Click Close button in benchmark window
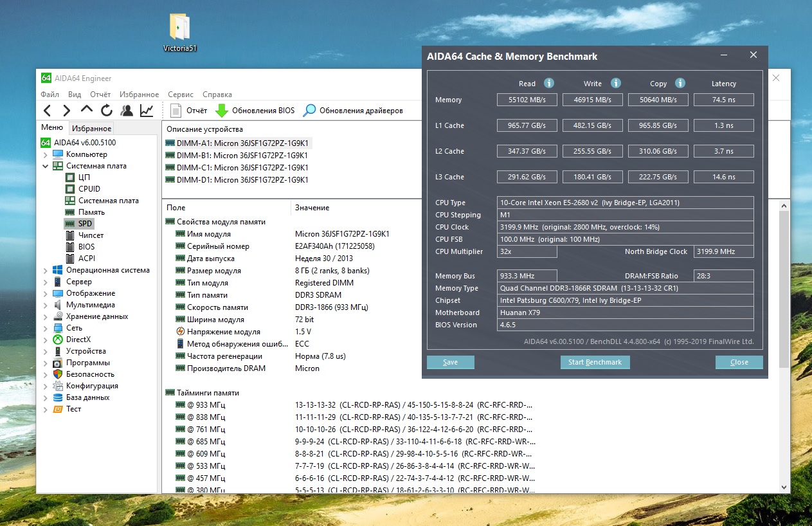 (739, 362)
